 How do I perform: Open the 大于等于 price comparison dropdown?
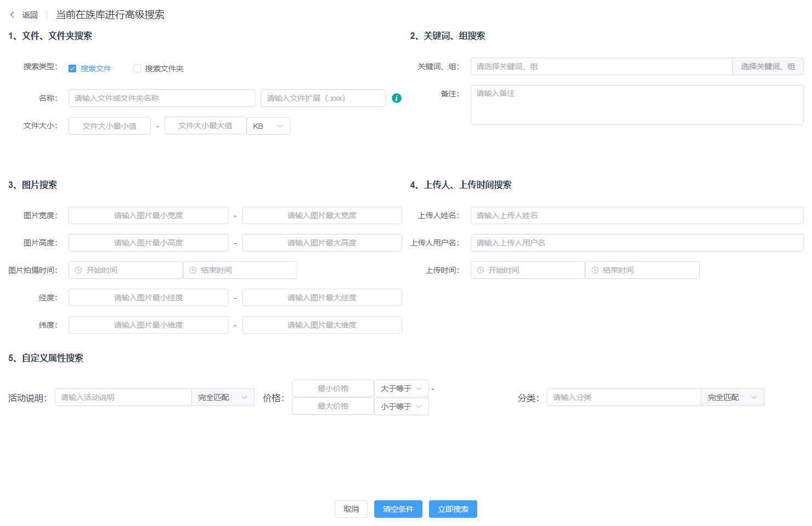(401, 388)
